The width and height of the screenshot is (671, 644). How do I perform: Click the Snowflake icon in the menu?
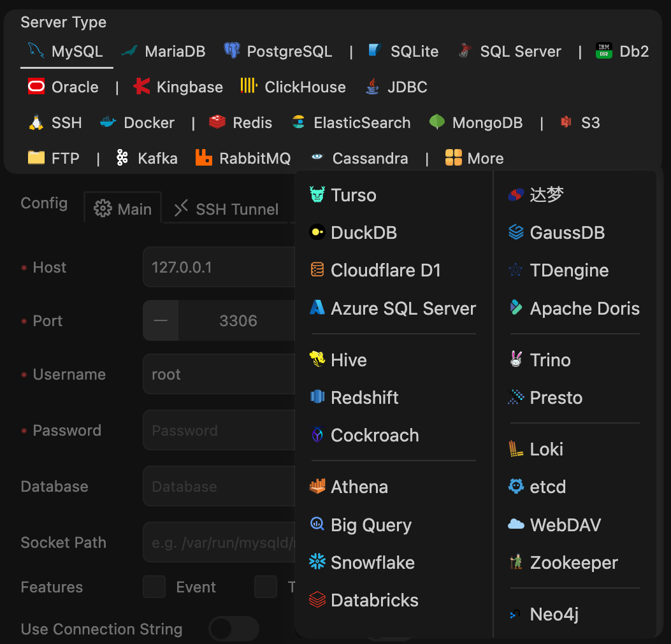[317, 561]
